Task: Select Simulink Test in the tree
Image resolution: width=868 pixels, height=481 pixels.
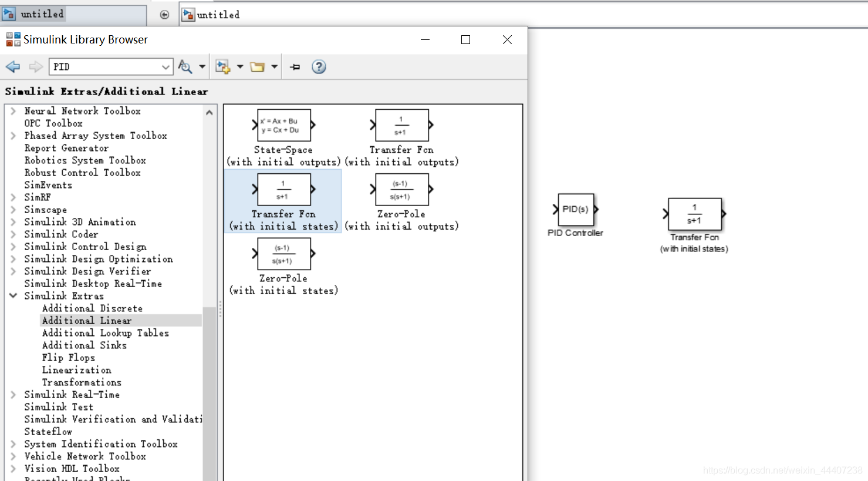Action: [x=59, y=407]
